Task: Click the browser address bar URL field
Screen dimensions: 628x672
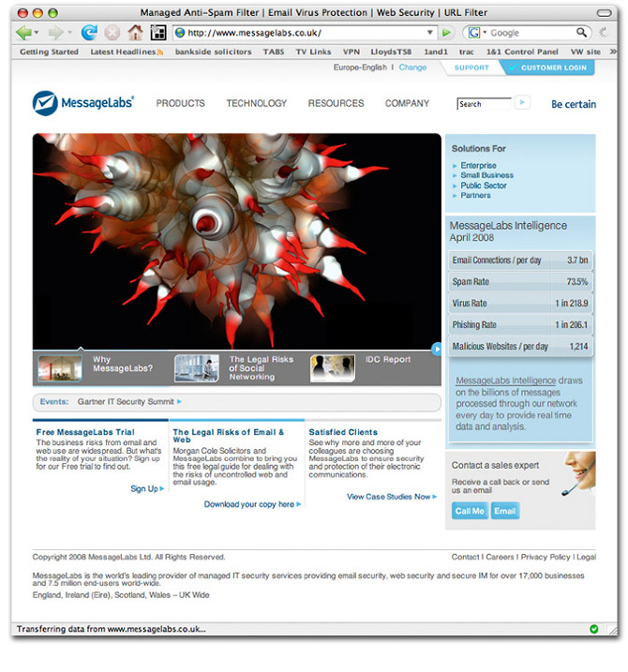Action: point(306,33)
